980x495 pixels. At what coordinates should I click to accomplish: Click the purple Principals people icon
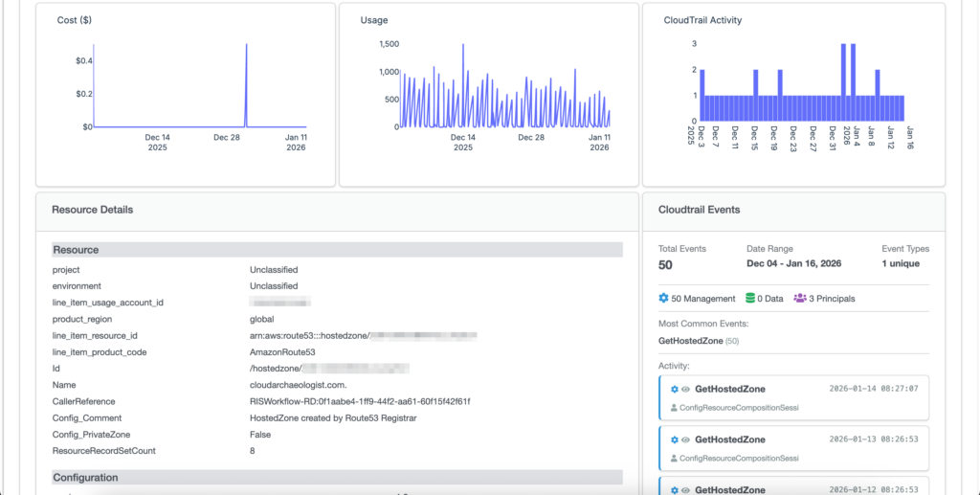click(800, 299)
